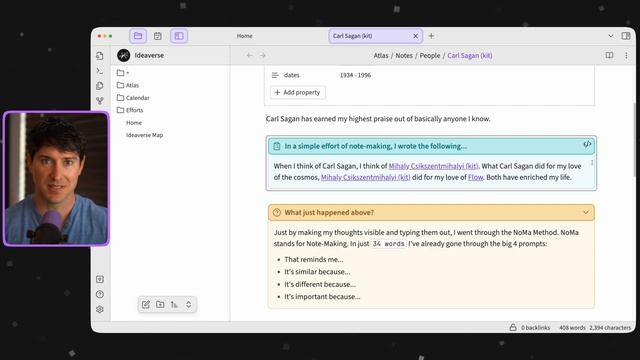The image size is (640, 360).
Task: Click the 34 words inline code
Action: coord(389,244)
